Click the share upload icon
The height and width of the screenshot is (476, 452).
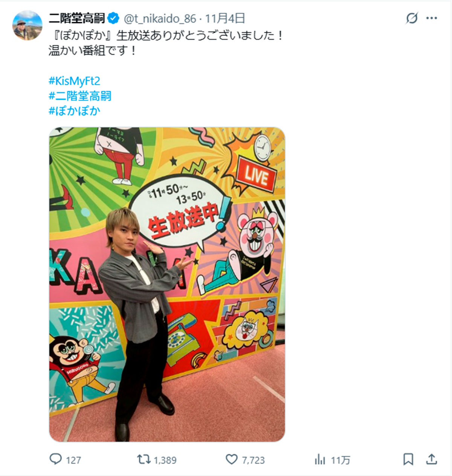point(432,459)
